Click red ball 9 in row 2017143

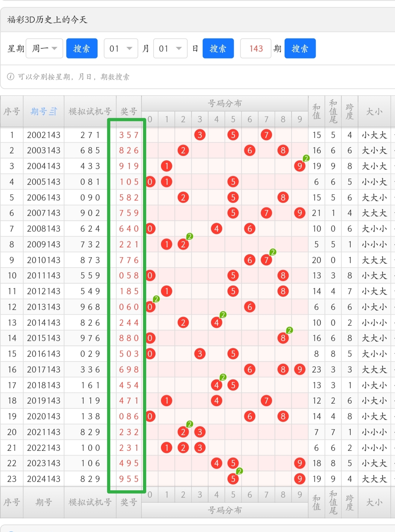[x=300, y=370]
